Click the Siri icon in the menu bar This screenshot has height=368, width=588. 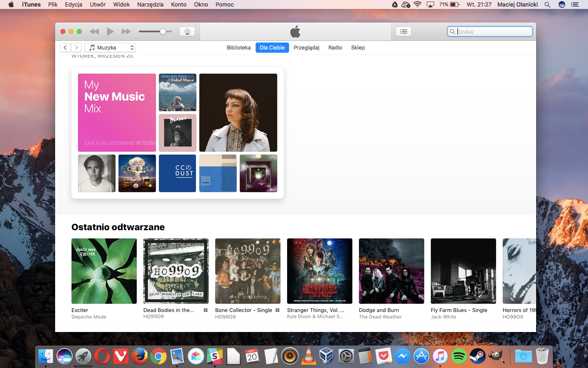562,4
